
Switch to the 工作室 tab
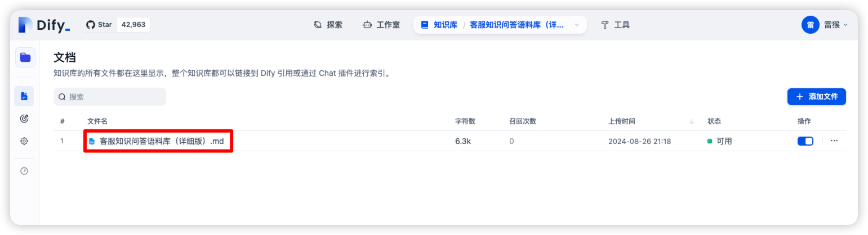coord(381,25)
